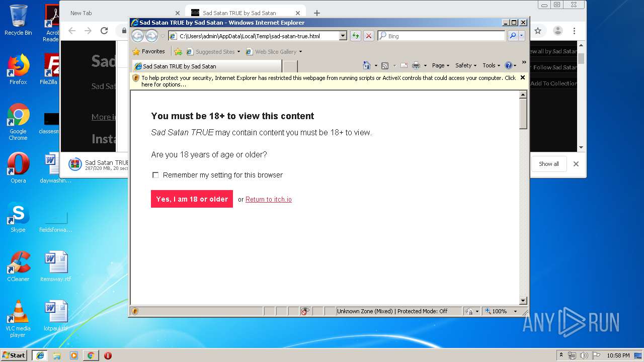
Task: Open the zoom level 100% dropdown
Action: (x=515, y=311)
